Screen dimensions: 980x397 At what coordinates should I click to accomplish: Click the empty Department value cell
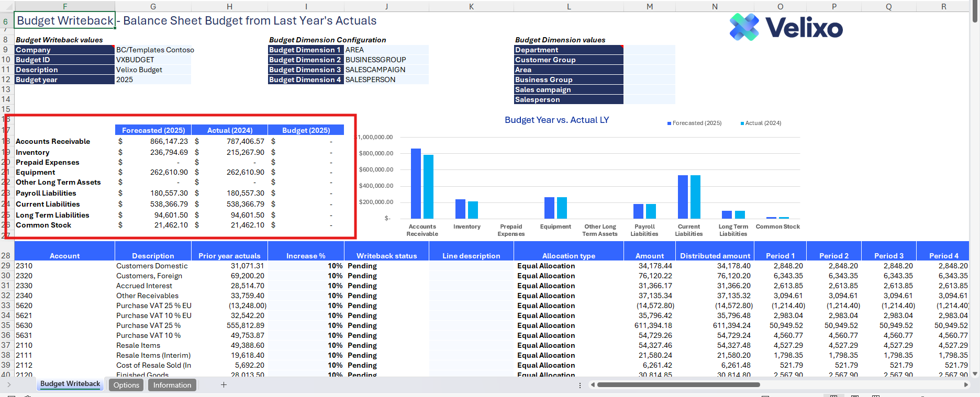point(649,50)
